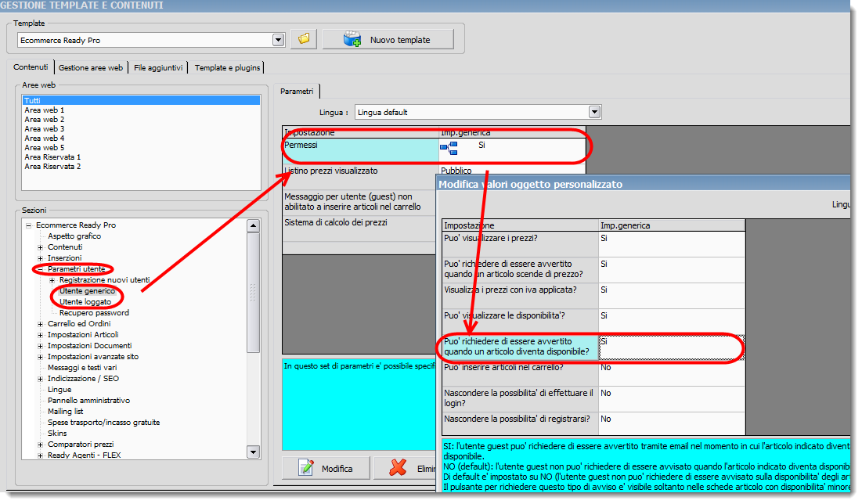Select Nascondere possibilita' di effettuare il login row
The width and height of the screenshot is (862, 504).
593,399
